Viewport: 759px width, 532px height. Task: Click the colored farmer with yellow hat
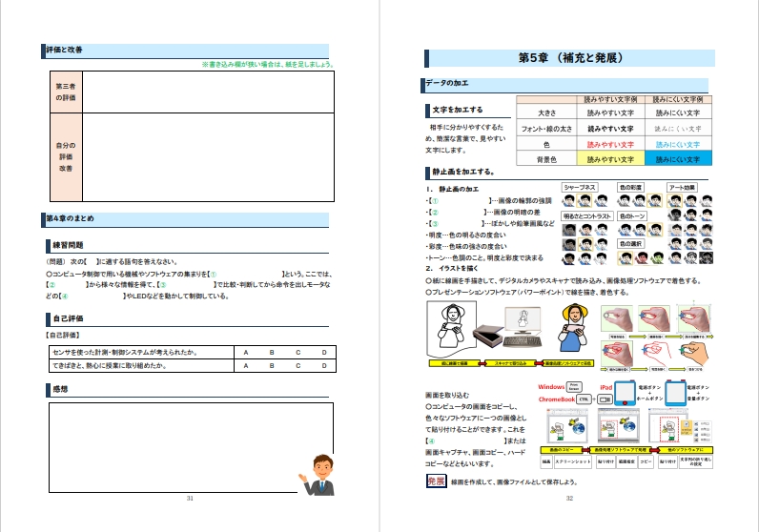pos(574,328)
